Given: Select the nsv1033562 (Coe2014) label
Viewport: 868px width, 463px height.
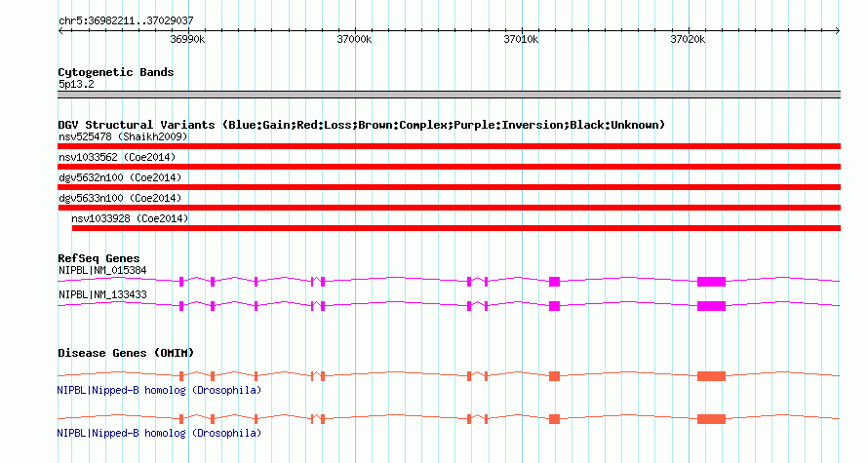Looking at the screenshot, I should pyautogui.click(x=117, y=157).
